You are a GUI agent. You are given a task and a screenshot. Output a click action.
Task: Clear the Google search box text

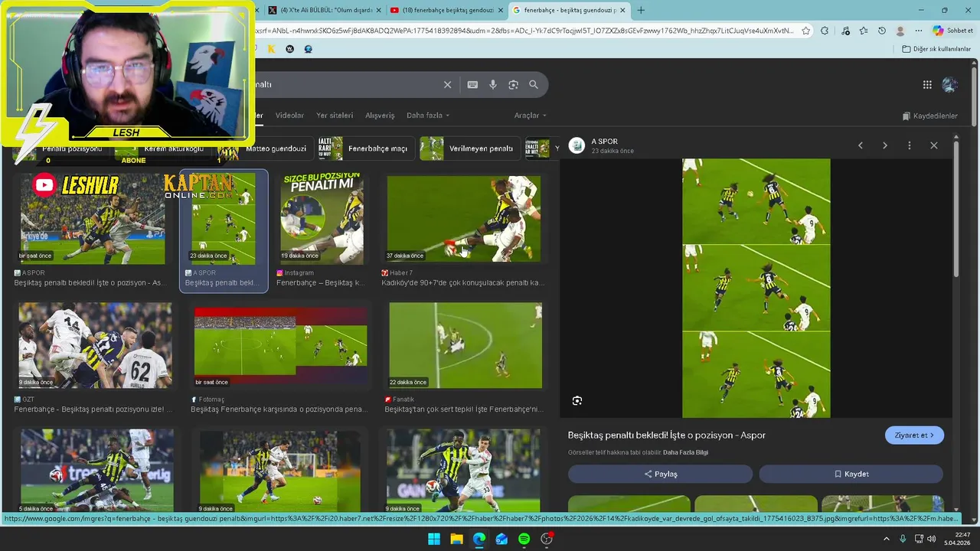tap(447, 85)
